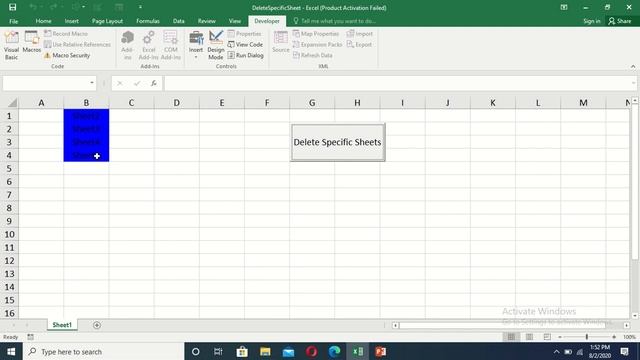This screenshot has width=640, height=360.
Task: Switch to the Data tab
Action: [x=178, y=21]
